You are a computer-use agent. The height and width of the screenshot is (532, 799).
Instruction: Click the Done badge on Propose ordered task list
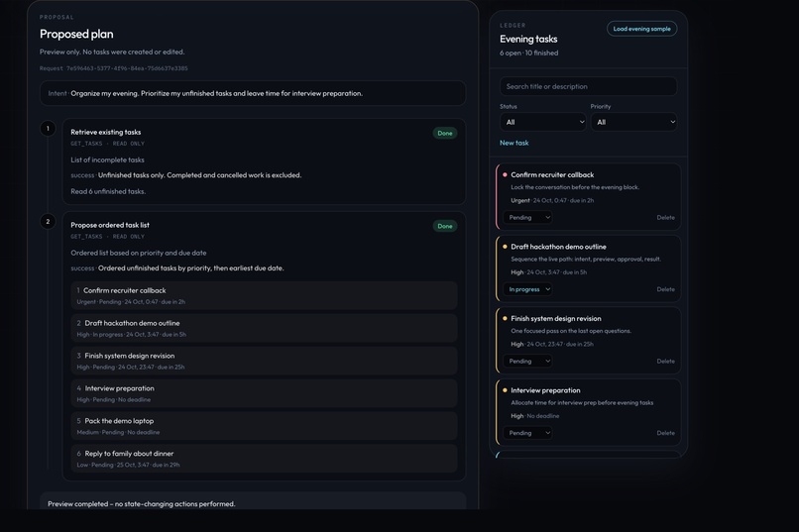click(445, 226)
